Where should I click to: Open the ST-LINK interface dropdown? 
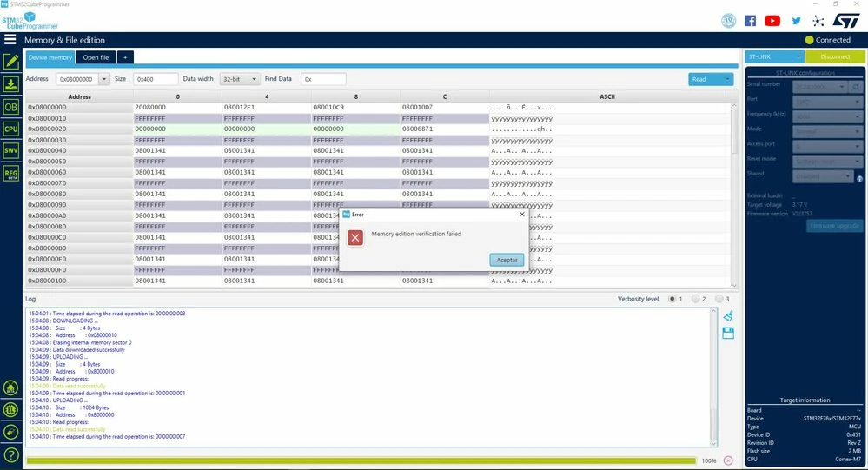[774, 56]
